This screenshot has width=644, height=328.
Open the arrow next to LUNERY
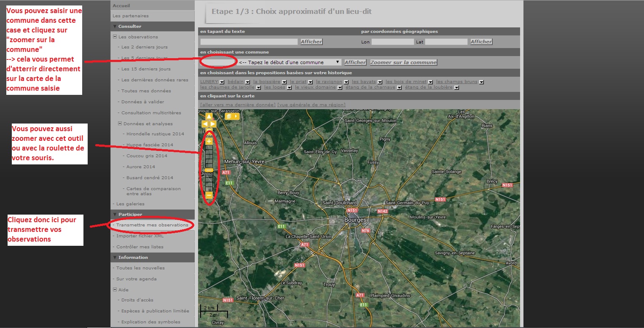[222, 82]
